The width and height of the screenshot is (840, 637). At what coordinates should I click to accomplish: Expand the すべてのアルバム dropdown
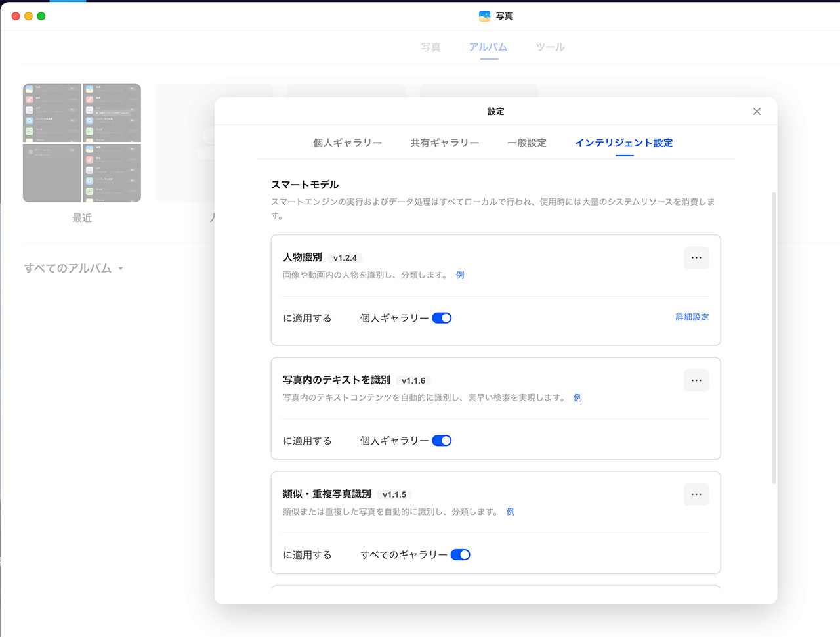pyautogui.click(x=73, y=268)
